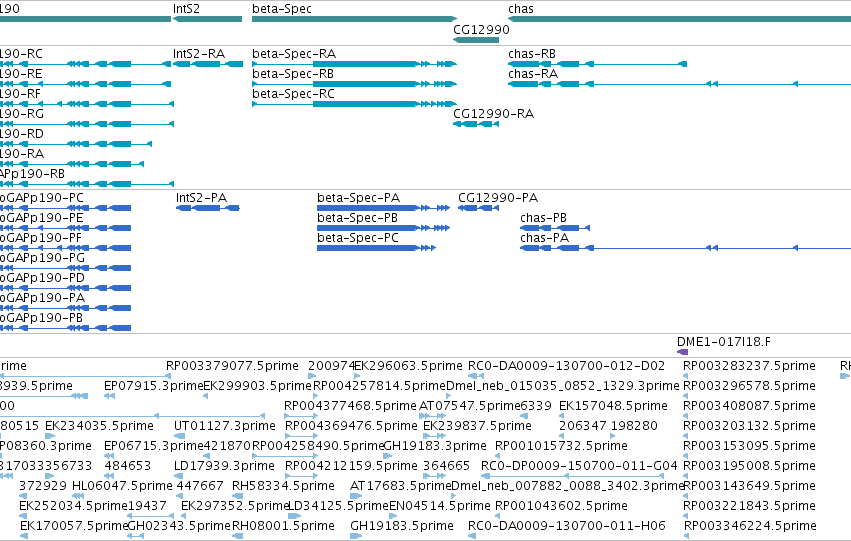851x541 pixels.
Task: Select the CG12990 gene label
Action: 481,29
